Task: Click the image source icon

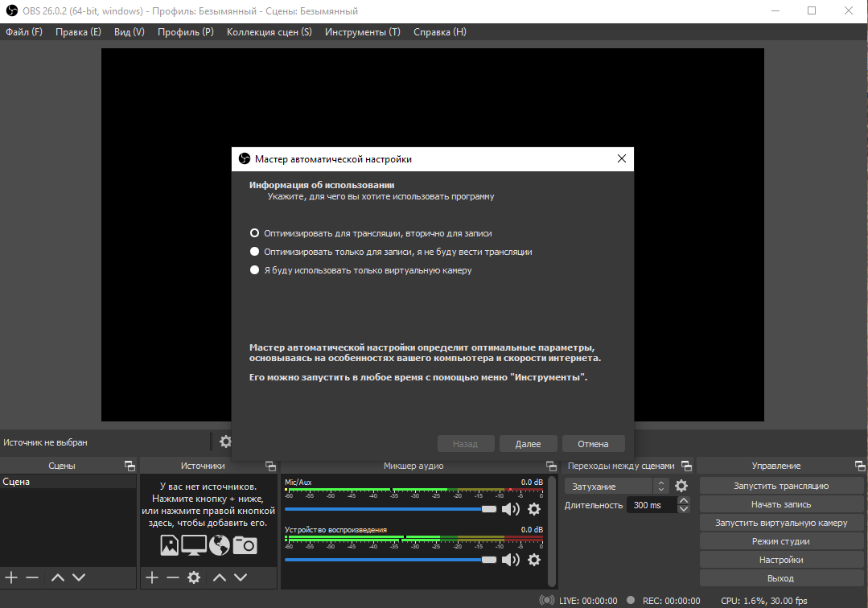Action: click(x=170, y=545)
